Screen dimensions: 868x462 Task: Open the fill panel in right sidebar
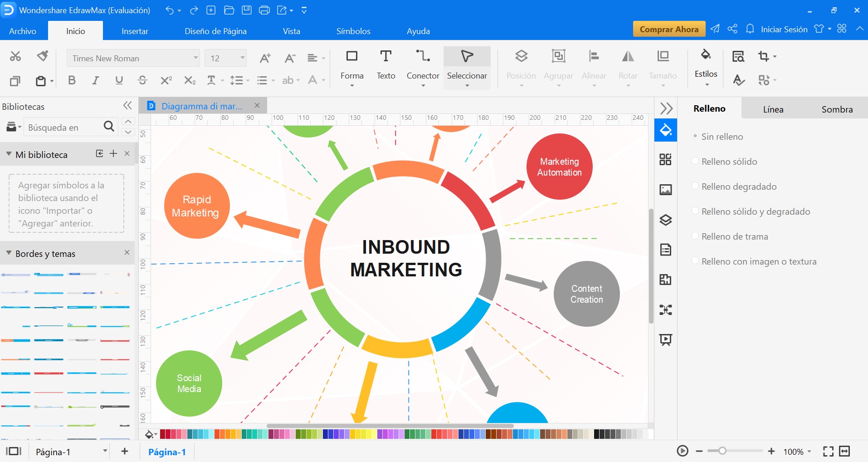tap(666, 130)
